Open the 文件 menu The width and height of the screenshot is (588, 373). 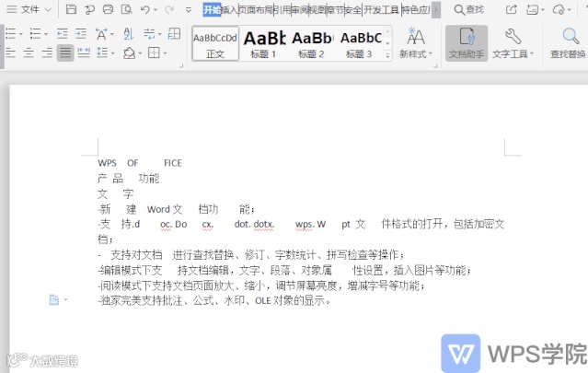click(29, 9)
